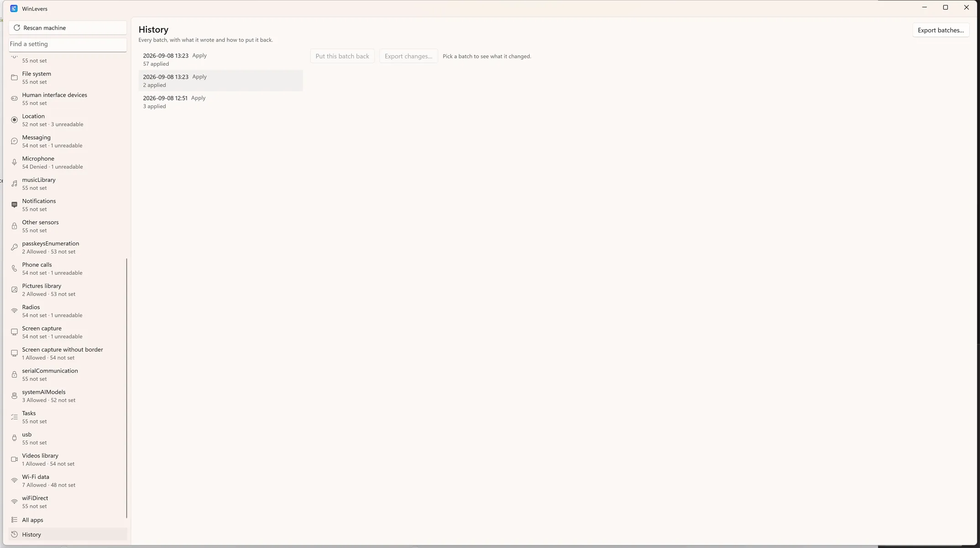Open Screen capture without border category

point(67,353)
